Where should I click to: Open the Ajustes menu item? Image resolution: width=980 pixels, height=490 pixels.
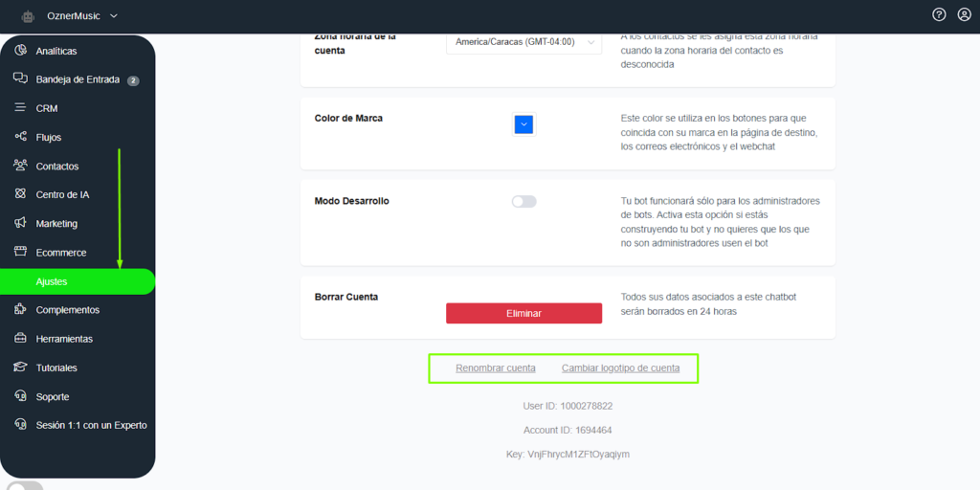click(x=52, y=281)
